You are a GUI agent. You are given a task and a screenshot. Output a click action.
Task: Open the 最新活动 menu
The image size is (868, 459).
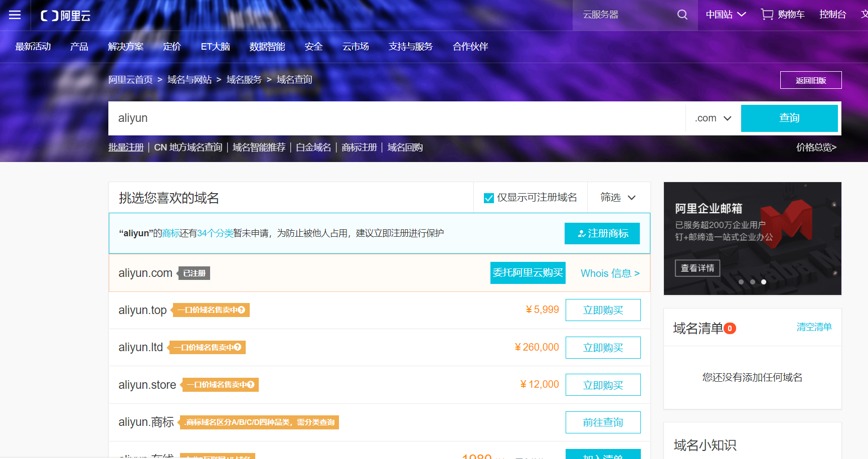[33, 47]
